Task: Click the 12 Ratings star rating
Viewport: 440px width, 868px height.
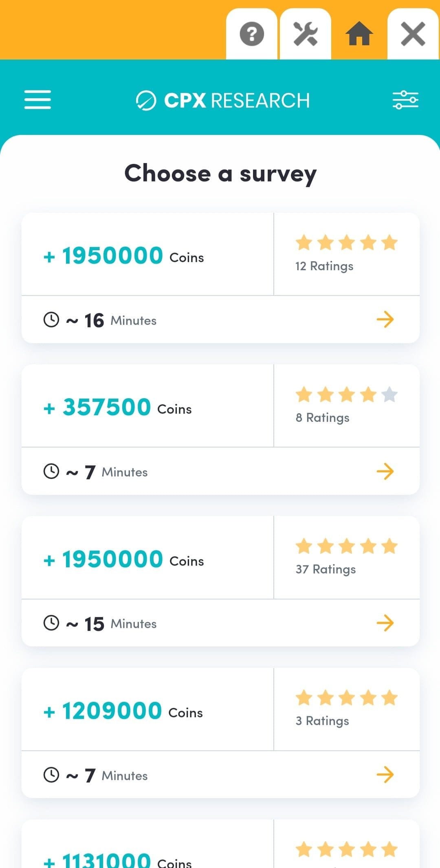Action: 346,243
